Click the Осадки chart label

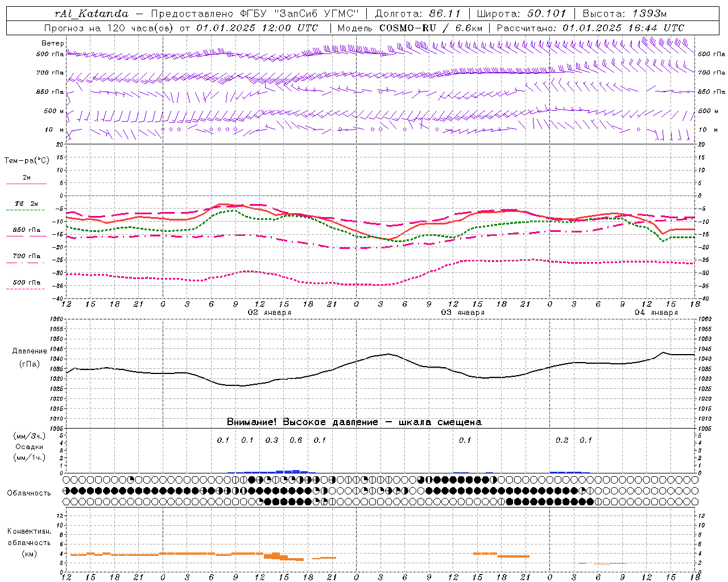click(30, 447)
